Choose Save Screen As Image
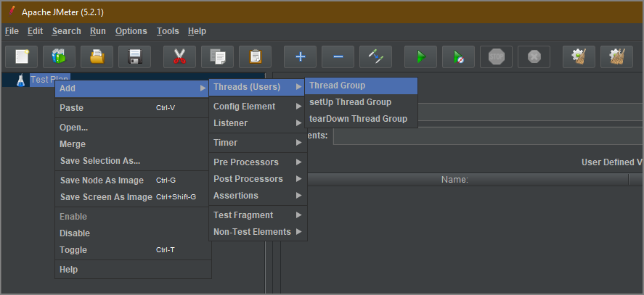The width and height of the screenshot is (644, 295). pos(133,197)
